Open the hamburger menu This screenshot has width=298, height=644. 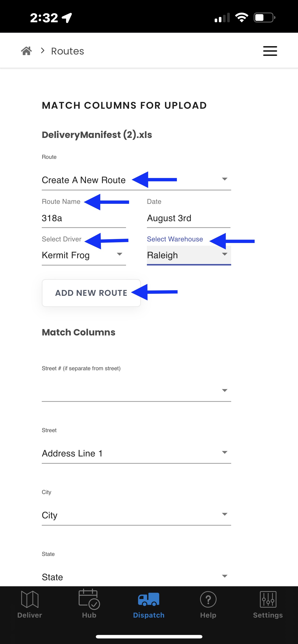(x=270, y=51)
